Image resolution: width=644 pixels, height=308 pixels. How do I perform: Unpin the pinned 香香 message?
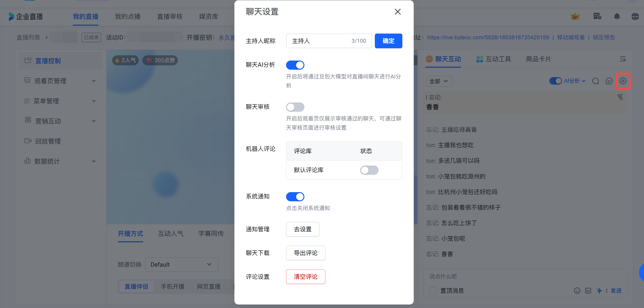tap(620, 97)
